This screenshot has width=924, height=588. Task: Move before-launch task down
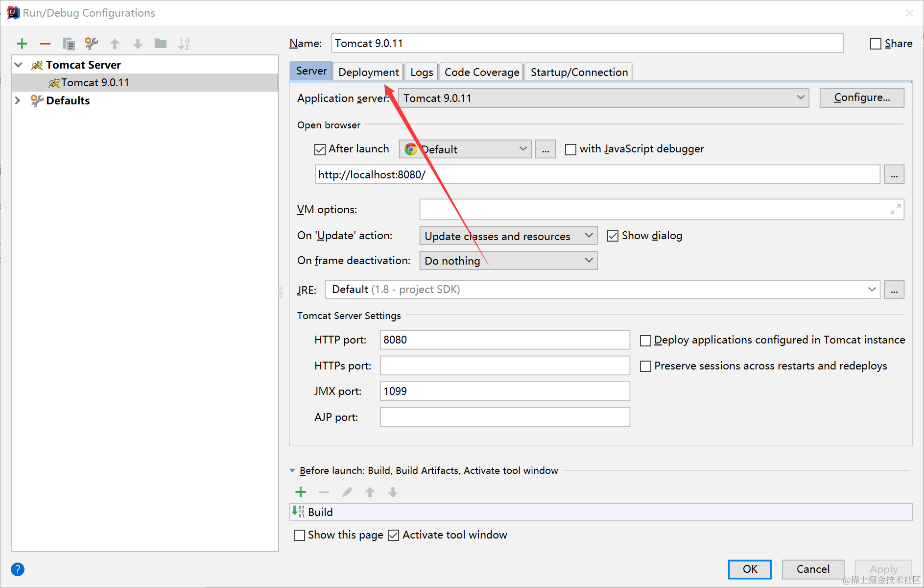(x=393, y=492)
